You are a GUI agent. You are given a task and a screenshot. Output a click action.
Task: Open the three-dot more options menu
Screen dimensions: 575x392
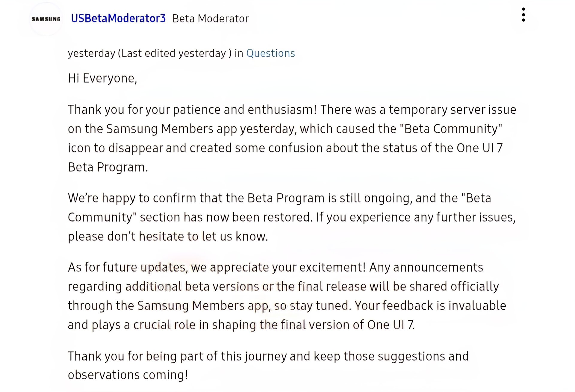(523, 15)
